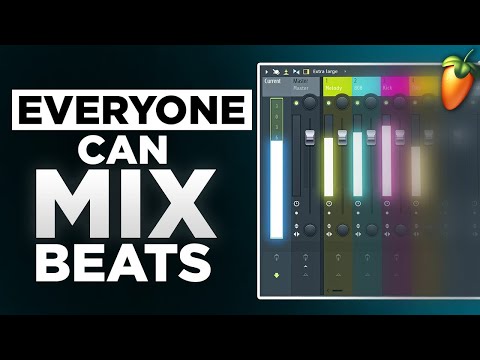Click the routing cable icon under Current track

point(276,257)
